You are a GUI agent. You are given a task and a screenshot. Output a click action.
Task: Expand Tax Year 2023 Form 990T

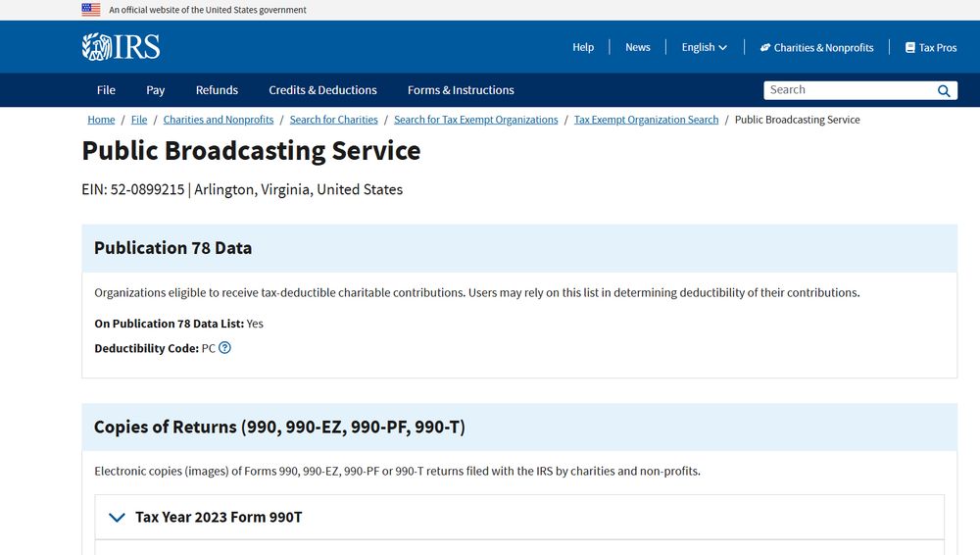coord(519,518)
